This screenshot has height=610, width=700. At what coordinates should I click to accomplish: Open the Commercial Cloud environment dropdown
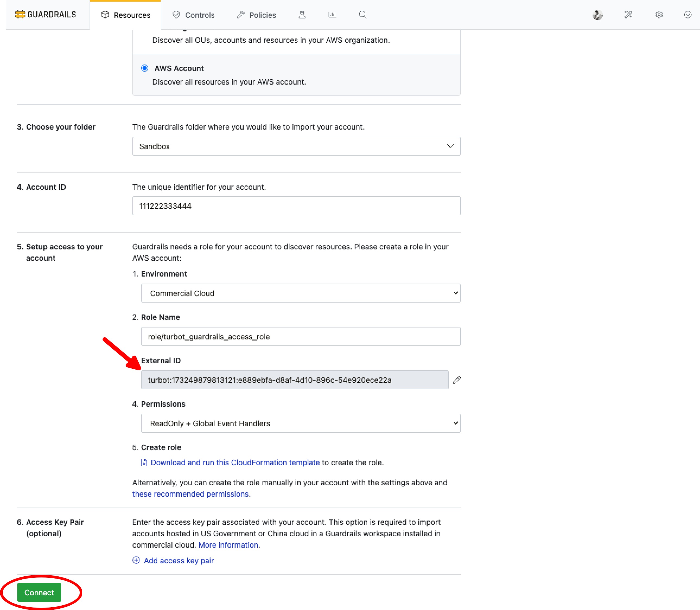pos(300,293)
